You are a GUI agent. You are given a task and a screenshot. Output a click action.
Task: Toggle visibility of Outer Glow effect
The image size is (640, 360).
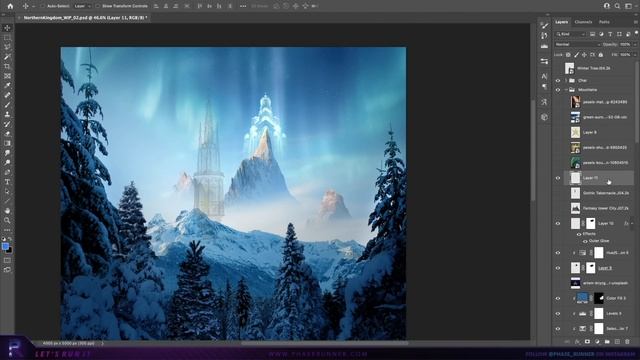[585, 241]
